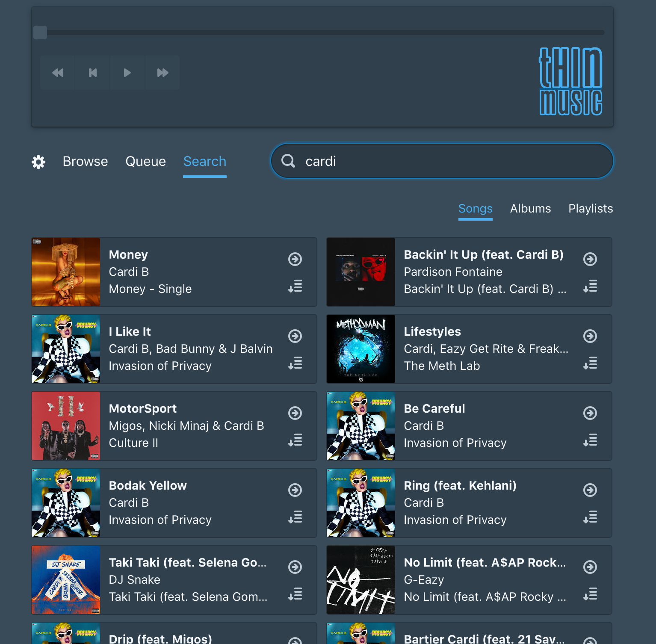Click the fast-forward playback button
Viewport: 656px width, 644px height.
click(x=163, y=73)
